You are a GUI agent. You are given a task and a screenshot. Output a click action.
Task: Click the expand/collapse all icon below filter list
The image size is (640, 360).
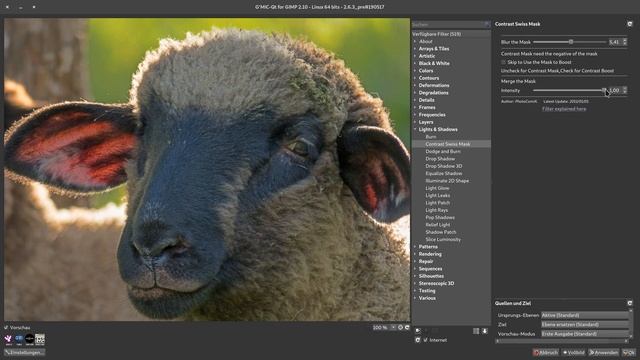(476, 331)
